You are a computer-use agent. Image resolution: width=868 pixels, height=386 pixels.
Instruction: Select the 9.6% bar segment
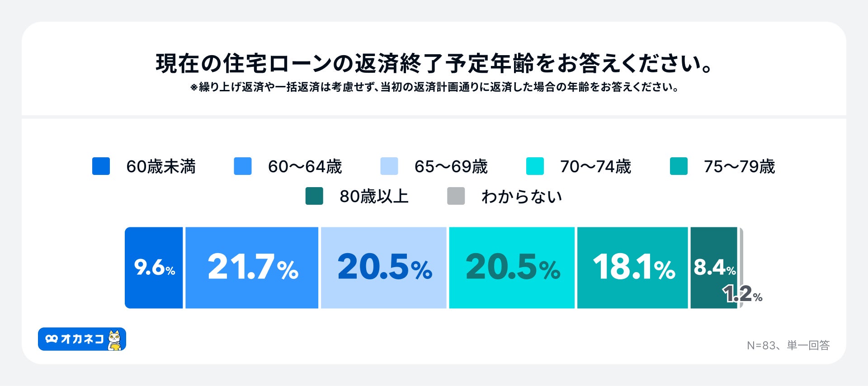154,268
